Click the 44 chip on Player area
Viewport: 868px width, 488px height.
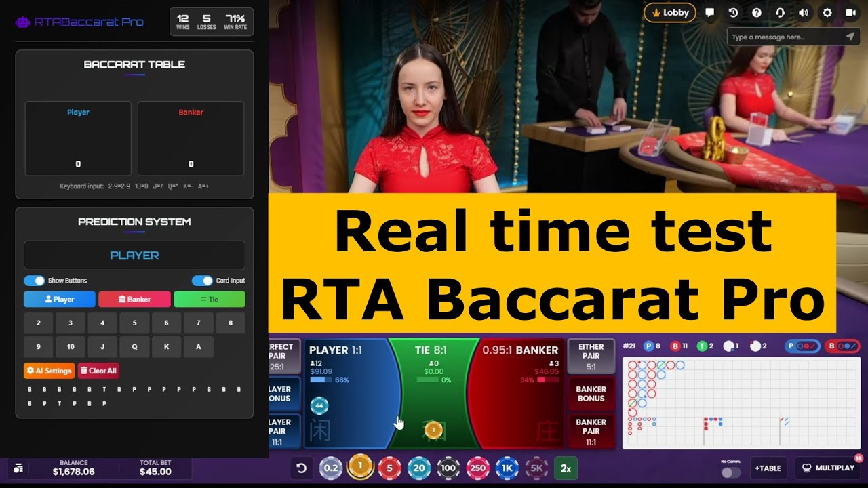[319, 405]
